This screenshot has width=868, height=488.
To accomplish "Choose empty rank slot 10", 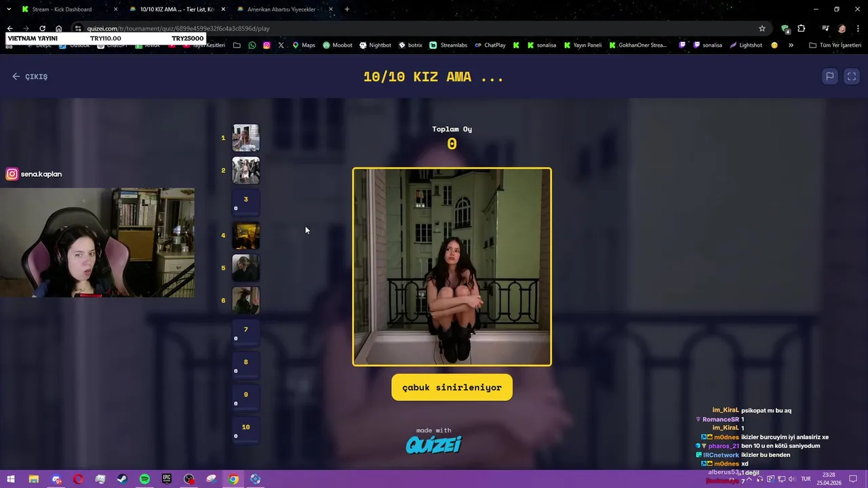I will point(246,430).
